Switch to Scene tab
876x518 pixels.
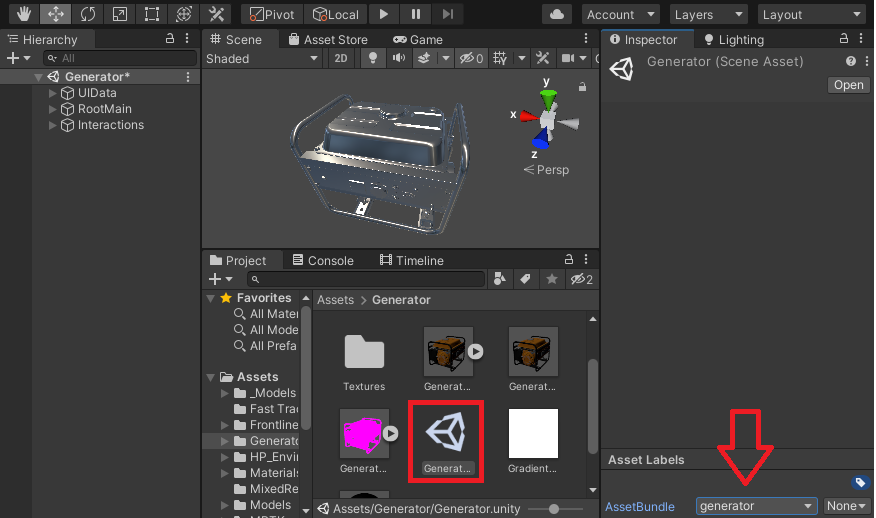click(236, 40)
